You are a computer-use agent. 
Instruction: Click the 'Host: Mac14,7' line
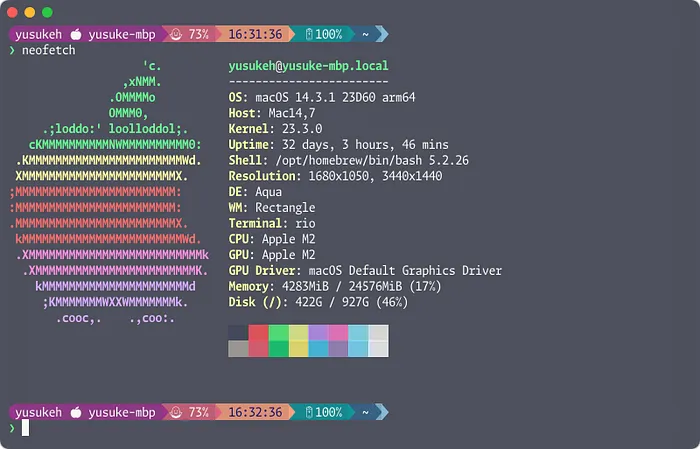click(x=272, y=113)
